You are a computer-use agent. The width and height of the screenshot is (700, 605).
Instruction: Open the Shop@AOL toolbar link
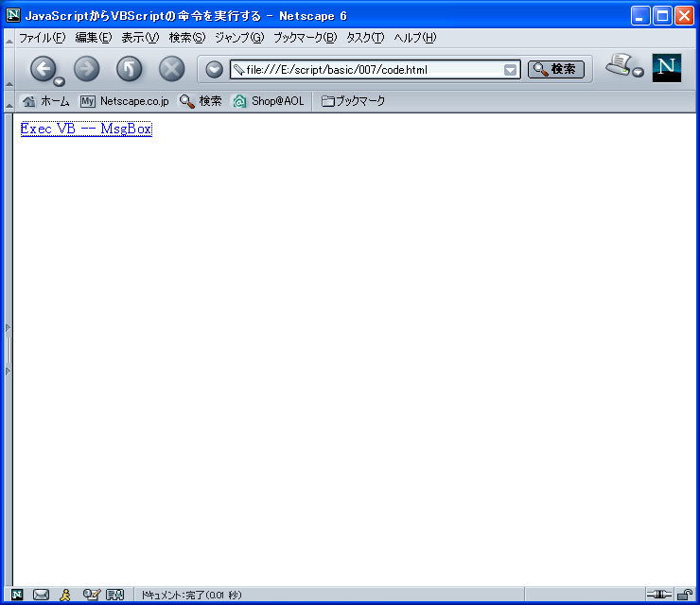point(269,101)
